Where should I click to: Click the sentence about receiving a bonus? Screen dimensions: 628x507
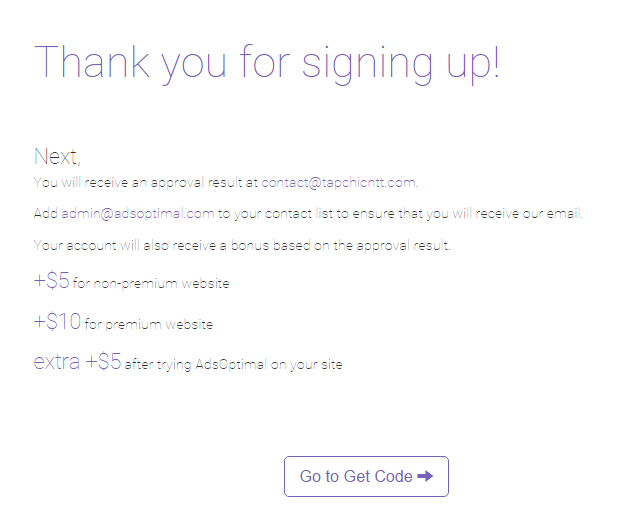[242, 245]
